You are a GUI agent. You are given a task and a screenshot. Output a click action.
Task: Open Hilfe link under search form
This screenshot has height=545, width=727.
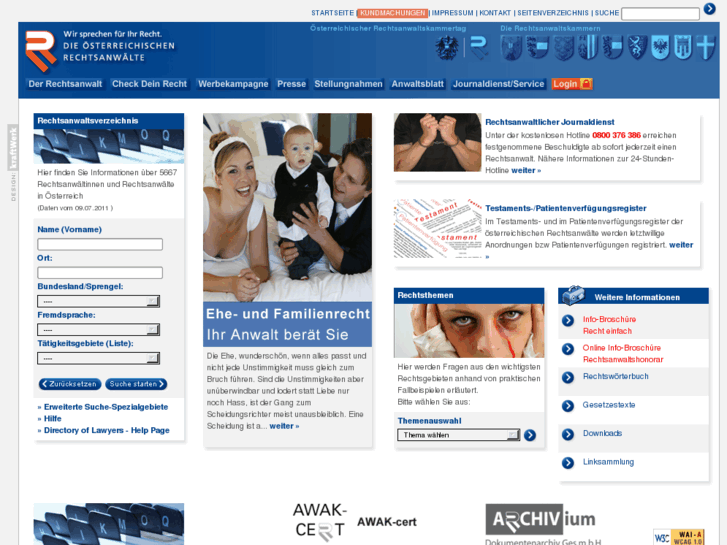pyautogui.click(x=52, y=418)
